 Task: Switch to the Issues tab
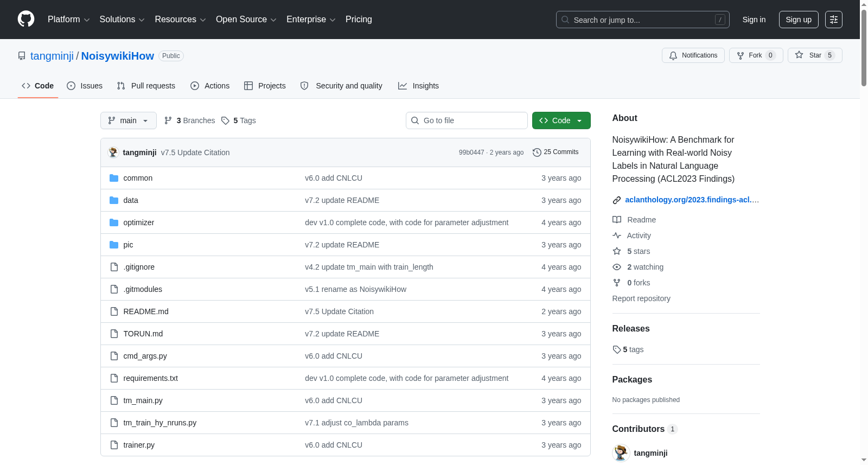coord(85,86)
